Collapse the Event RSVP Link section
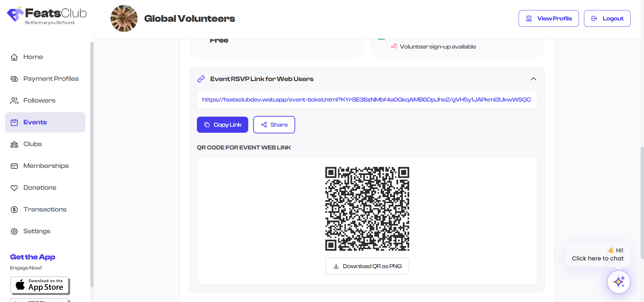644x302 pixels. [x=533, y=79]
